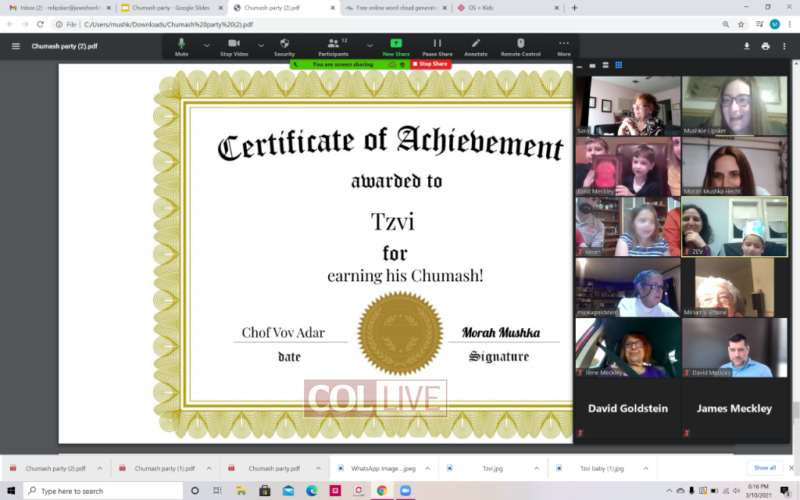The height and width of the screenshot is (500, 800).
Task: Switch to the Free online word cloud tab
Action: pyautogui.click(x=390, y=7)
